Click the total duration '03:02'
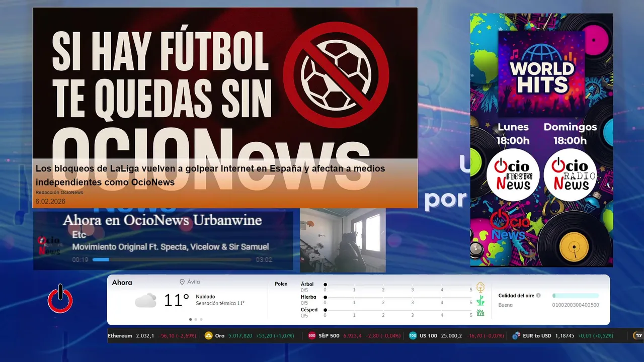Screen dimensions: 644x362 point(264,260)
